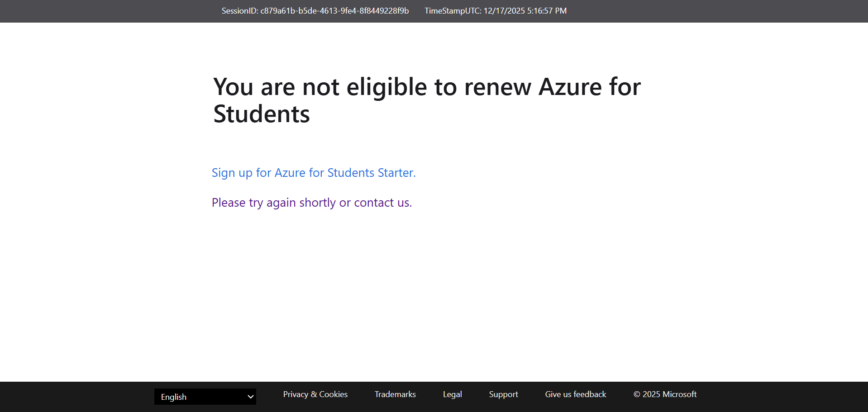
Task: Click the Give us feedback link
Action: point(575,394)
